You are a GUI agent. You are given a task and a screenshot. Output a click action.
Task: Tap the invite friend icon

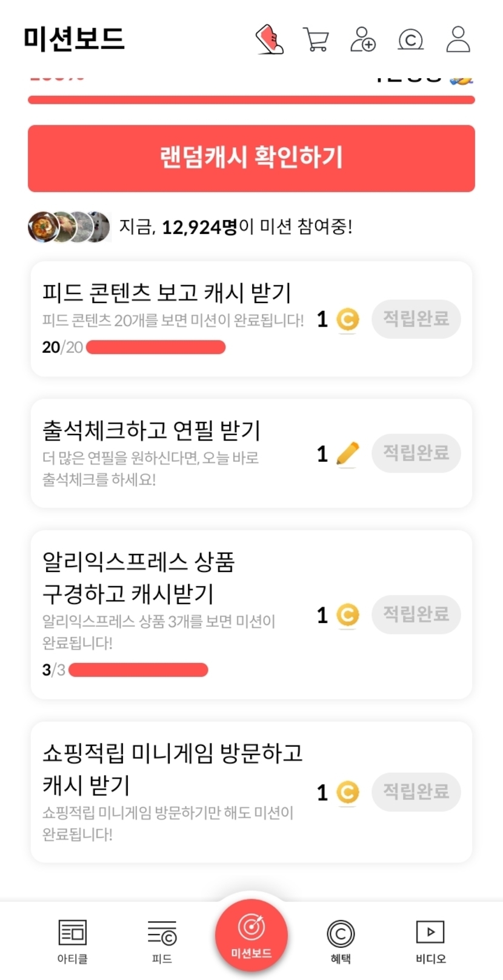click(363, 39)
